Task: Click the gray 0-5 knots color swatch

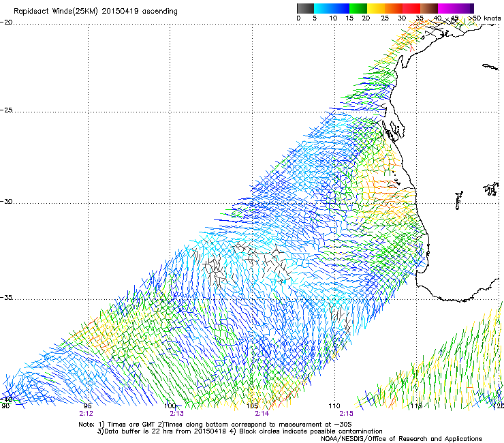Action: pos(305,8)
